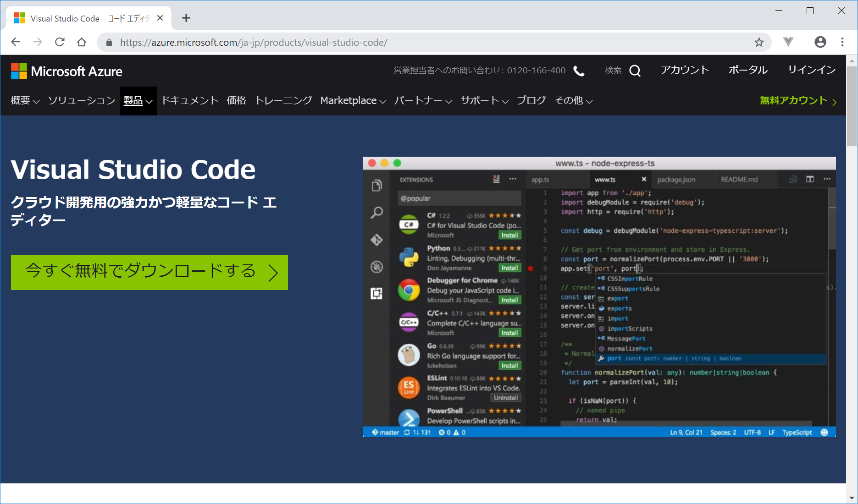Go back with the browser back arrow

(16, 42)
